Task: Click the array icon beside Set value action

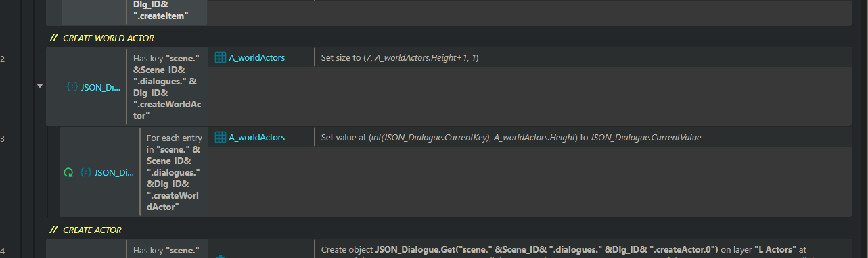Action: (220, 138)
